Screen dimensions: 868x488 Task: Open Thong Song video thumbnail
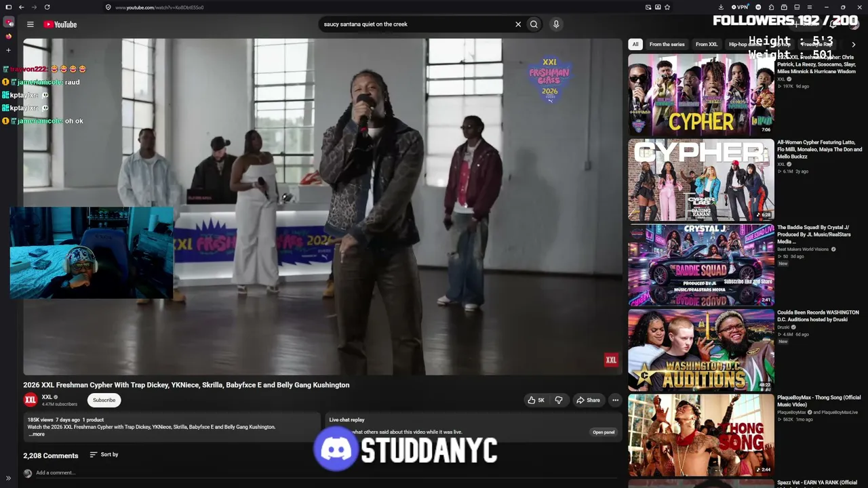click(x=701, y=436)
